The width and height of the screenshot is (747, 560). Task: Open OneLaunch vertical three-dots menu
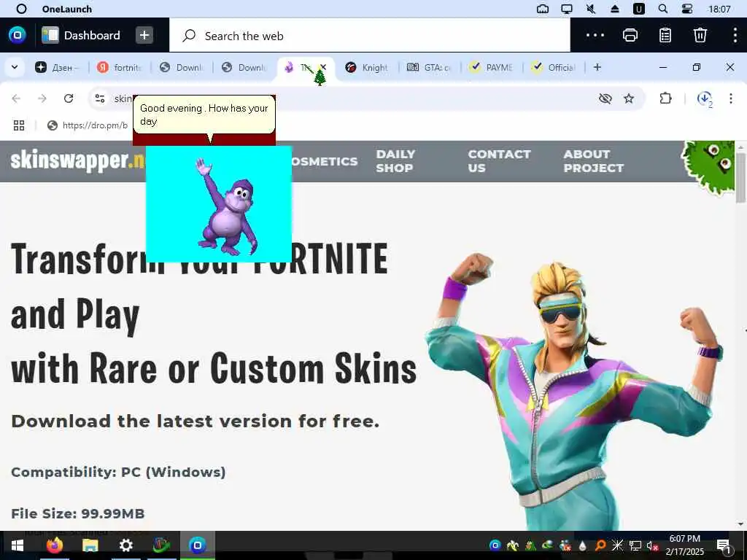click(x=735, y=35)
